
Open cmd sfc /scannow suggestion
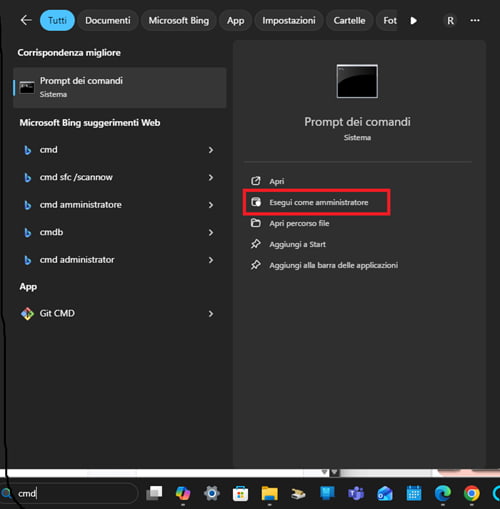tap(76, 177)
